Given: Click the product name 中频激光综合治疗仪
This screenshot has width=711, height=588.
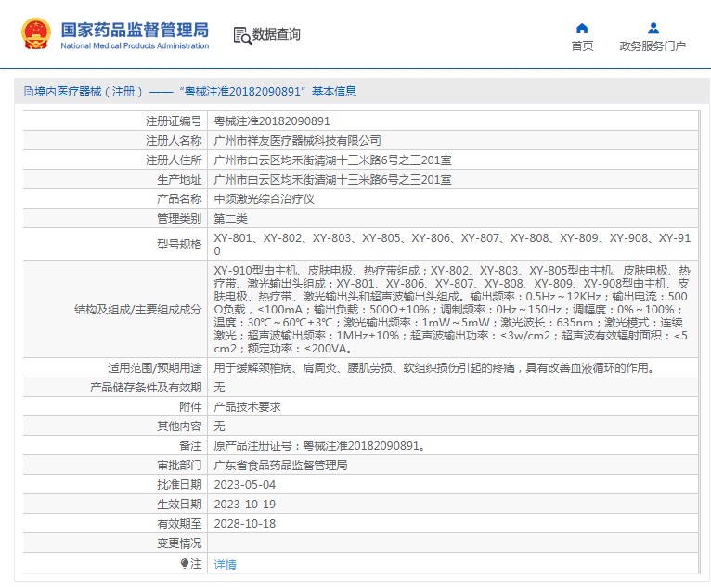Looking at the screenshot, I should point(265,198).
